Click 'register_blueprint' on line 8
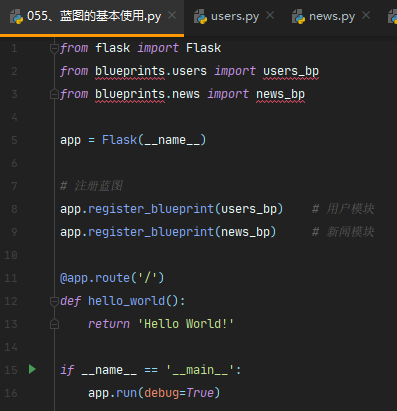Viewport: 397px width, 411px height. click(x=151, y=209)
